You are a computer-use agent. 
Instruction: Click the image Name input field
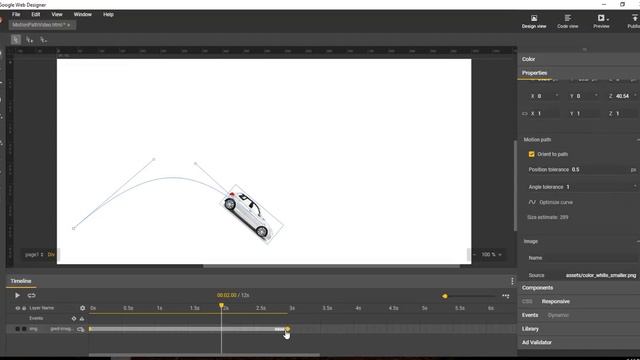592,258
